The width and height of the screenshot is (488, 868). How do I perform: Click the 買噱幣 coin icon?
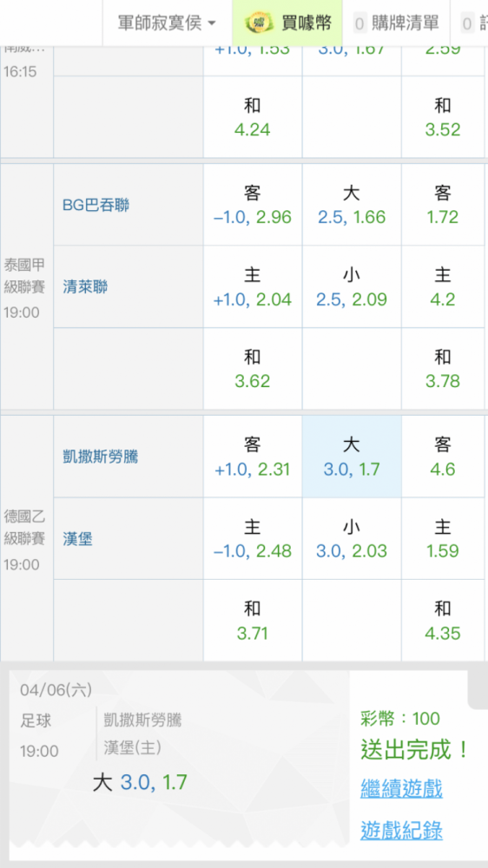(x=260, y=23)
